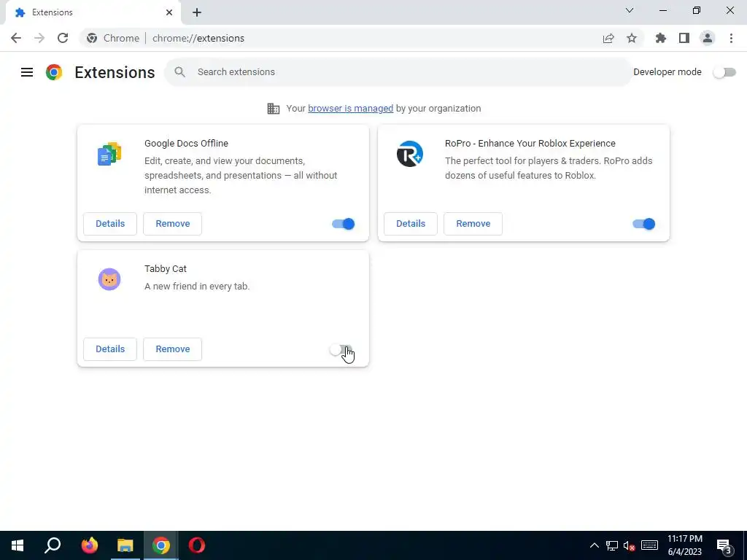747x560 pixels.
Task: Open the browser is managed link
Action: click(351, 109)
